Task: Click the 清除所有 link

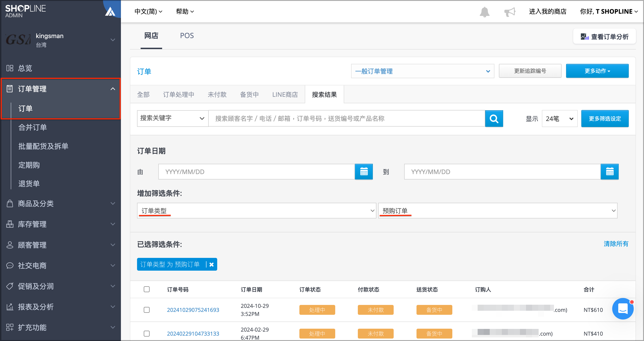Action: click(616, 244)
